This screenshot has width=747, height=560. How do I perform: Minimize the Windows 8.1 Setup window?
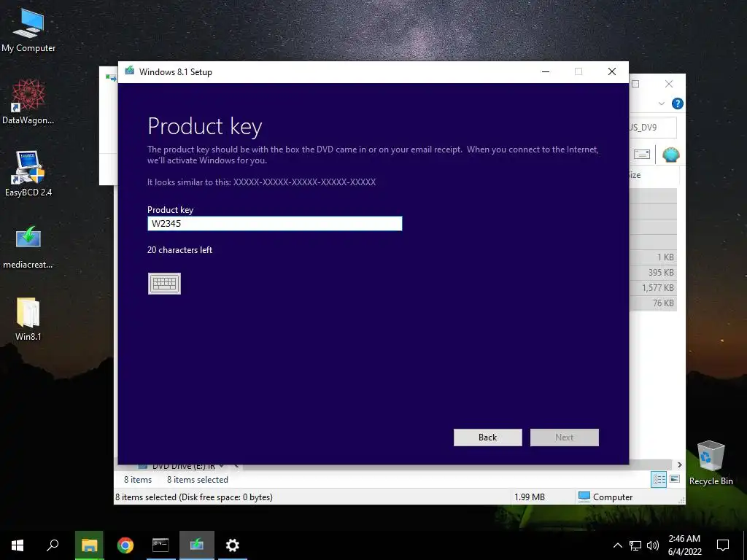pos(546,71)
